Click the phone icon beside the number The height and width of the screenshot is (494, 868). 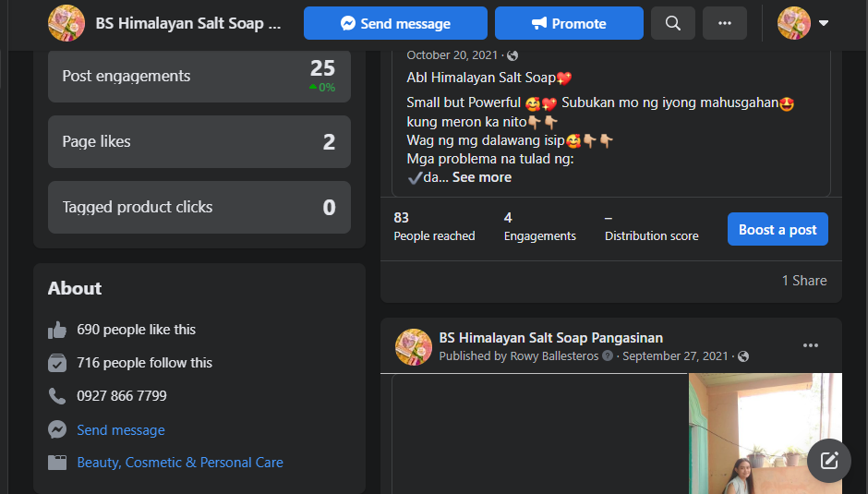click(x=57, y=396)
